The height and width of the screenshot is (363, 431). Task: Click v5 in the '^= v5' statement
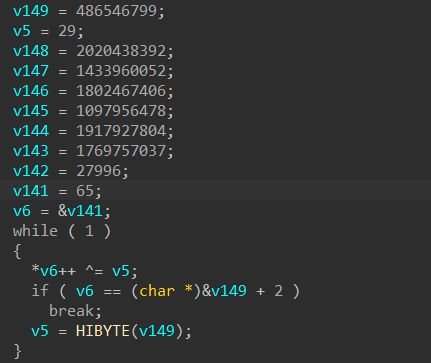pyautogui.click(x=121, y=271)
